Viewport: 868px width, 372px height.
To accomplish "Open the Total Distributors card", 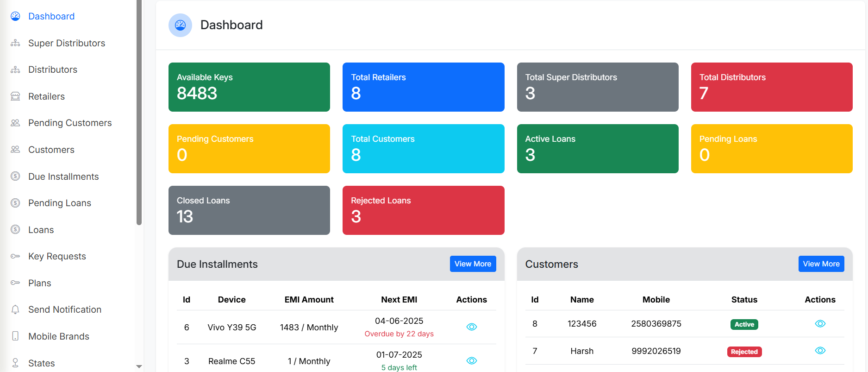I will [772, 87].
